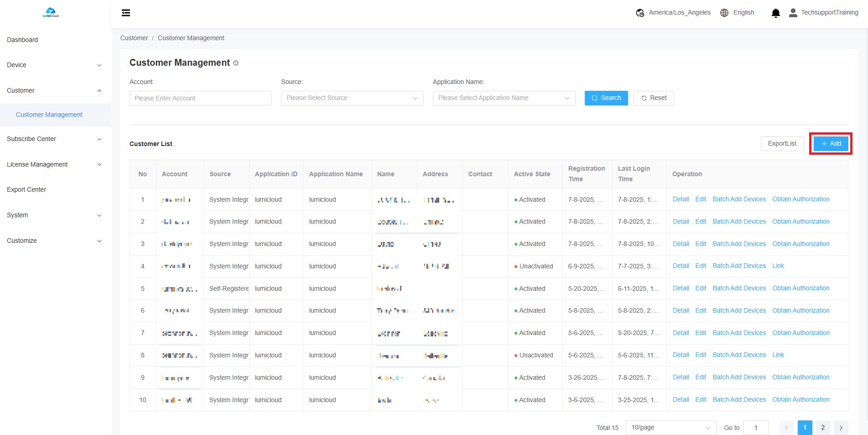Image resolution: width=868 pixels, height=435 pixels.
Task: Go to next page arrow
Action: point(841,428)
